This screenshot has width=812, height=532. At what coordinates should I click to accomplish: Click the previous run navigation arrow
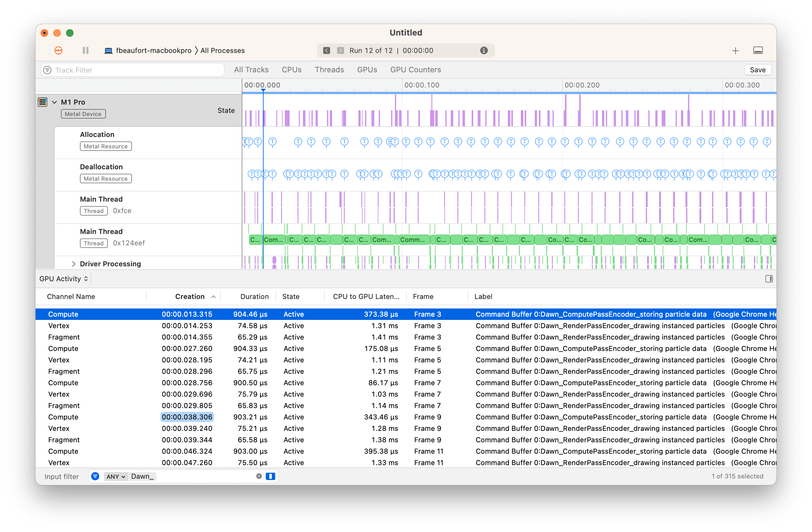[x=326, y=50]
